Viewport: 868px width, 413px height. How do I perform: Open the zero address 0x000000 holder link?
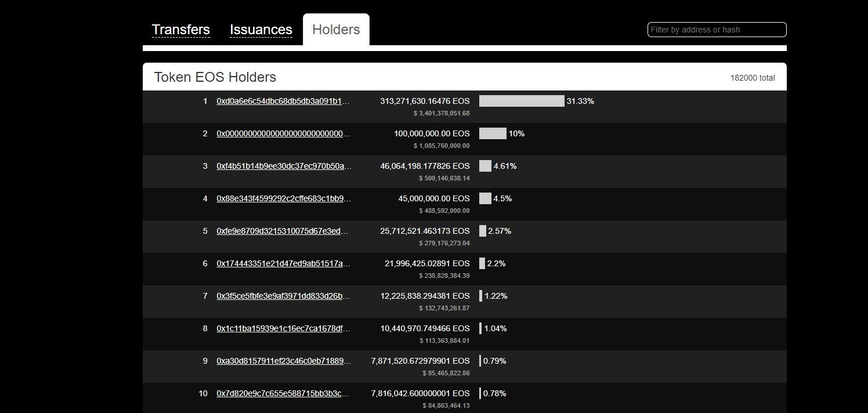[283, 133]
